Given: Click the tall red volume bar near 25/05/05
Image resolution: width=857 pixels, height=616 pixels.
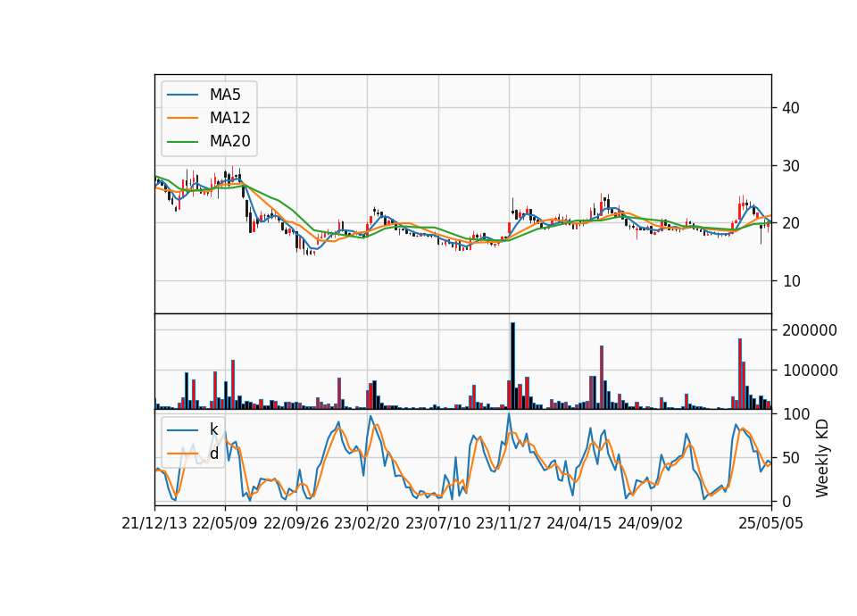Looking at the screenshot, I should 740,373.
